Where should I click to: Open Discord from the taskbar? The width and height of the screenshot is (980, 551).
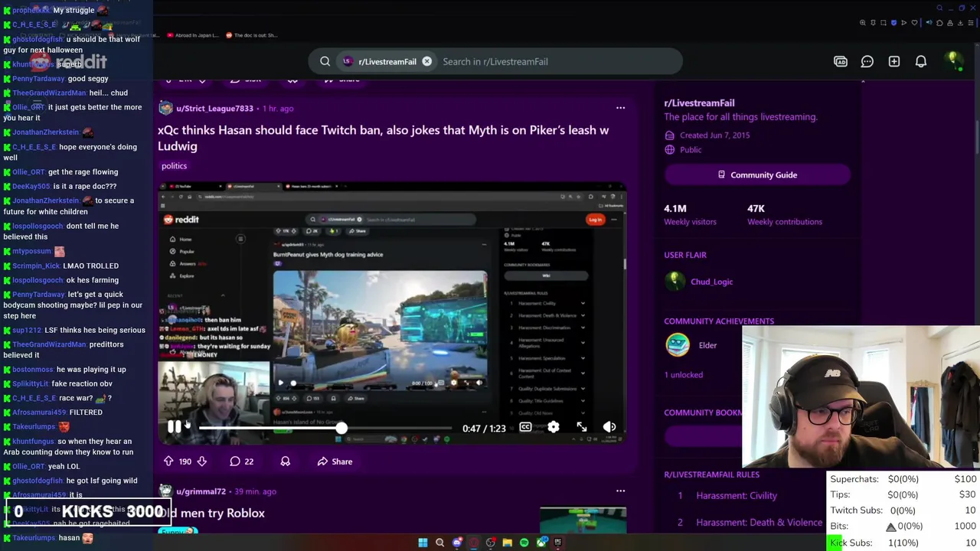[457, 543]
